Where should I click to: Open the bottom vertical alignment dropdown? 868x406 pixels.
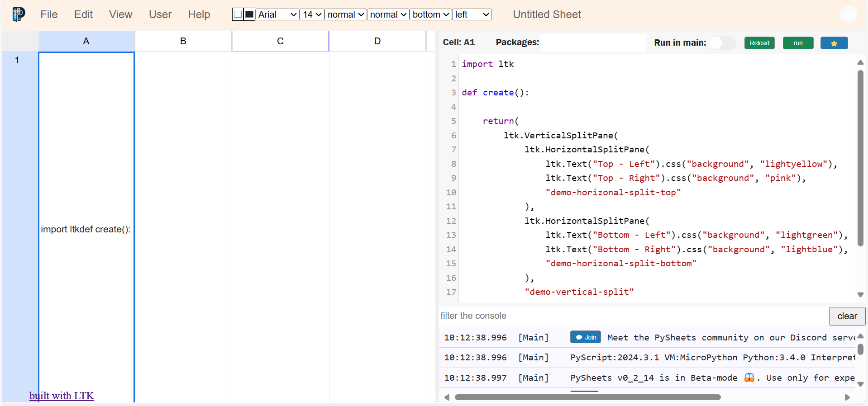pyautogui.click(x=430, y=14)
